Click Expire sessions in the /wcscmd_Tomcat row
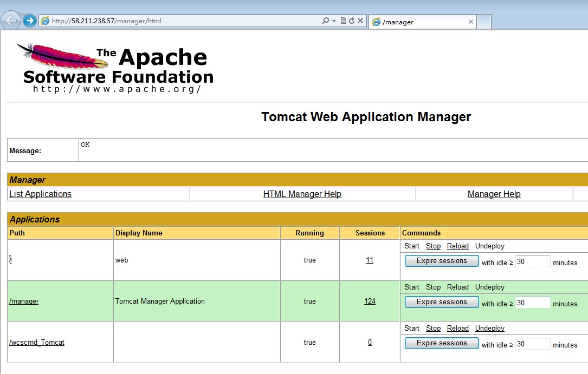The image size is (588, 374). (x=442, y=343)
